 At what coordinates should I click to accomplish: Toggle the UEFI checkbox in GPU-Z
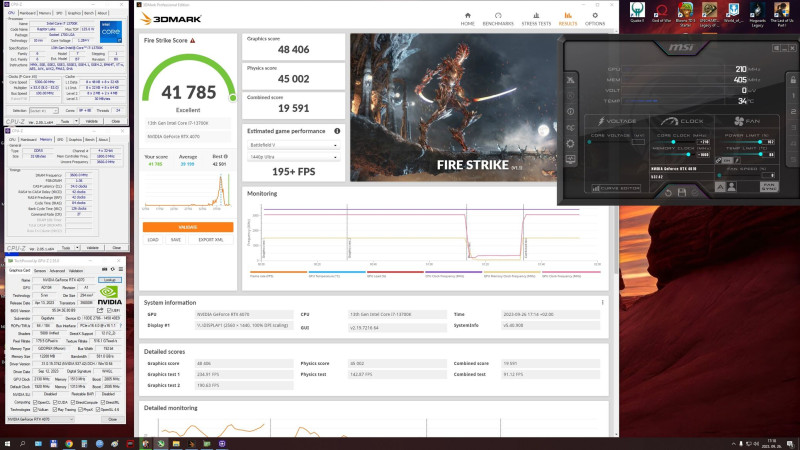point(109,310)
